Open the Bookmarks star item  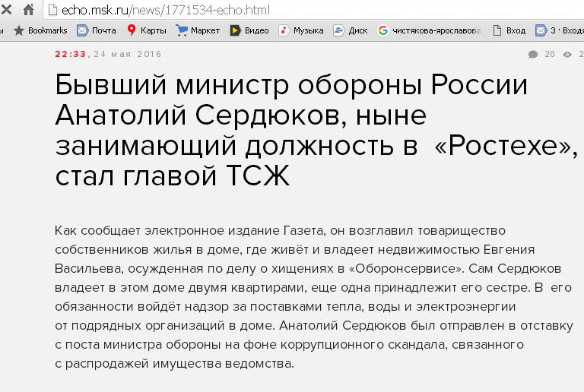(x=40, y=30)
